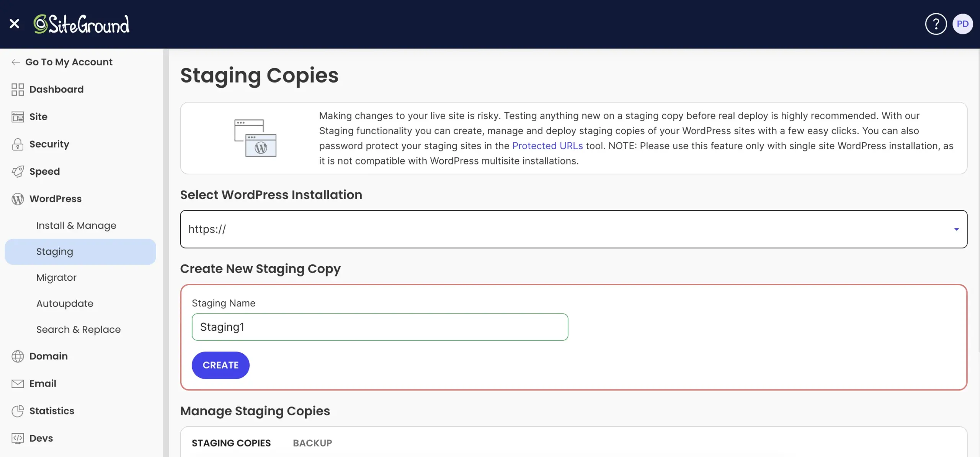
Task: Click the Speed rocket icon
Action: pos(18,172)
